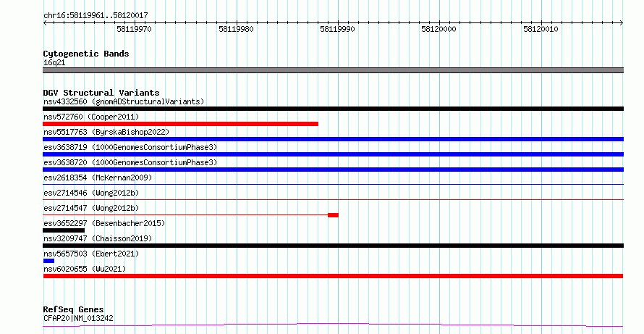Click the short black esv3652297 bar
The image size is (644, 334).
point(64,230)
